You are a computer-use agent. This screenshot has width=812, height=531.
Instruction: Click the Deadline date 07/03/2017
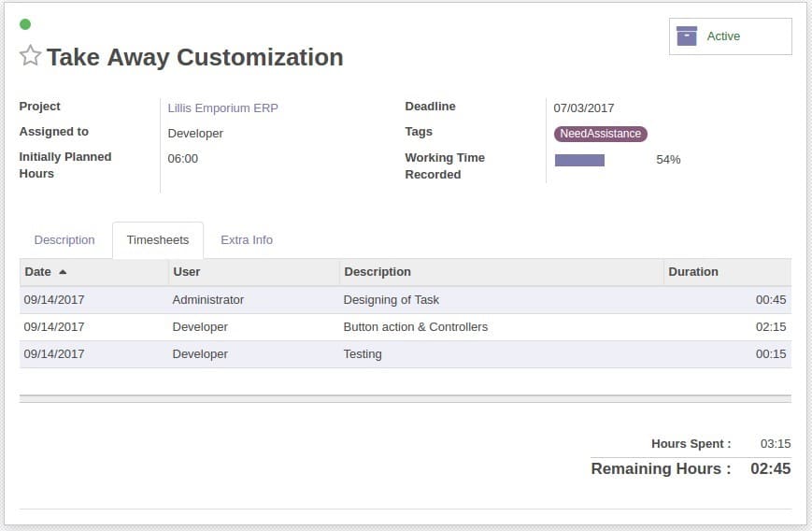(584, 108)
